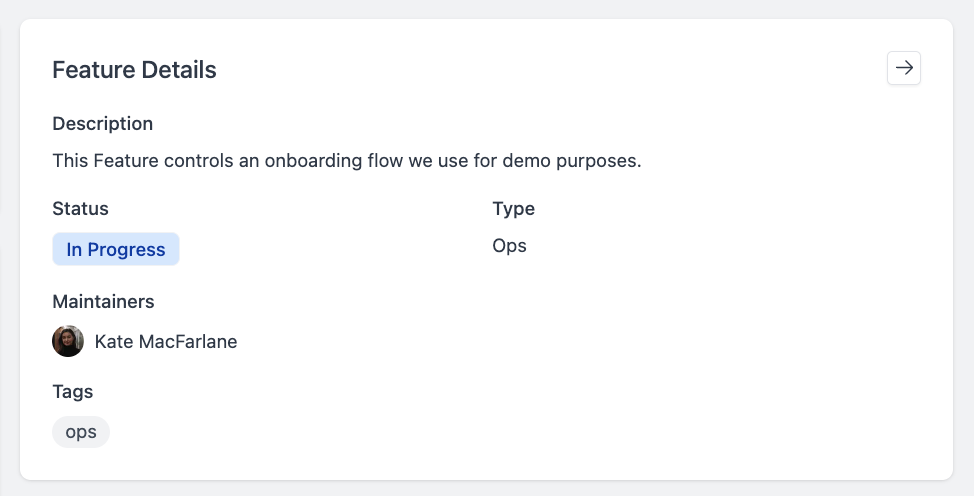Click the Status field label

click(x=80, y=209)
